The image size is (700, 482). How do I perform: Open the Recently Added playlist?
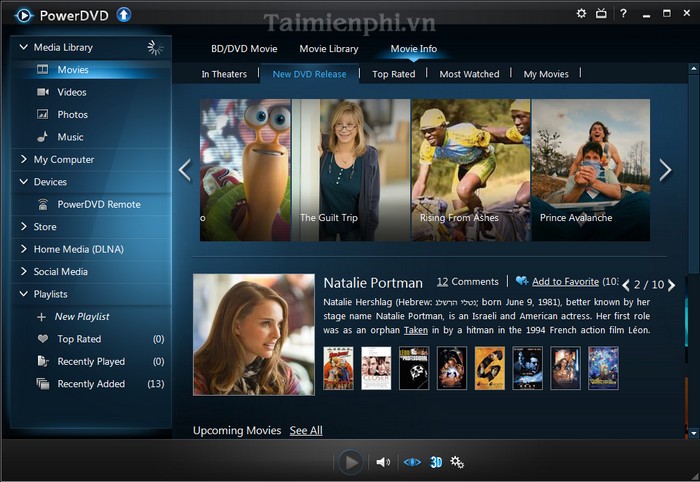91,384
